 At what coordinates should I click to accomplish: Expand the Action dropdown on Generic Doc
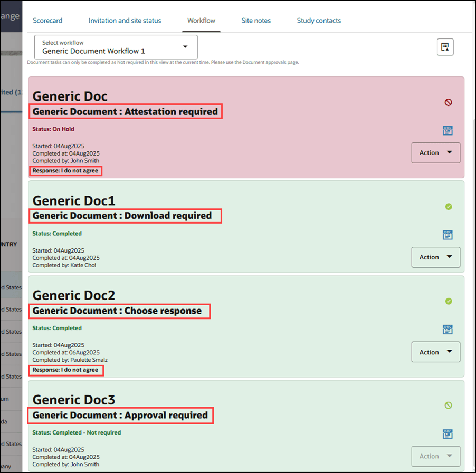(x=435, y=152)
